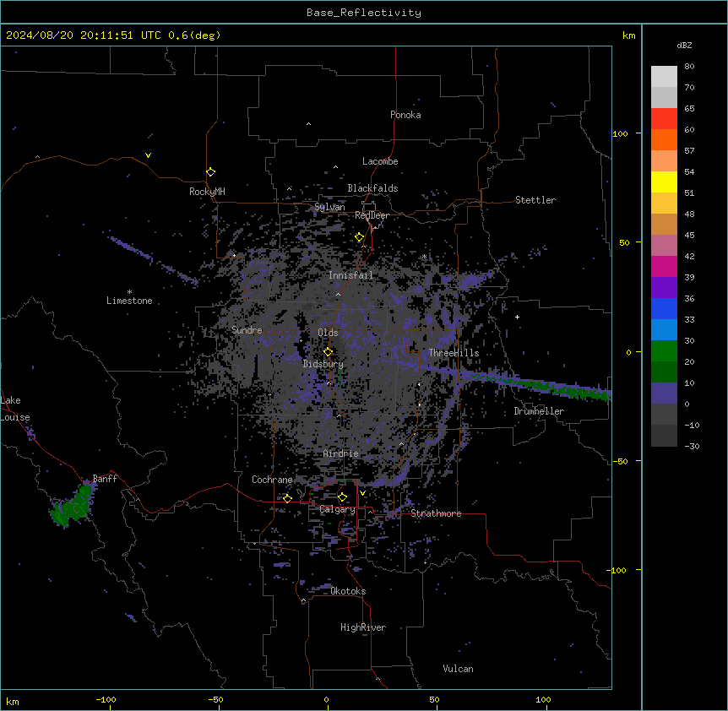Click the Stettler city label
Image resolution: width=728 pixels, height=711 pixels.
tap(535, 200)
